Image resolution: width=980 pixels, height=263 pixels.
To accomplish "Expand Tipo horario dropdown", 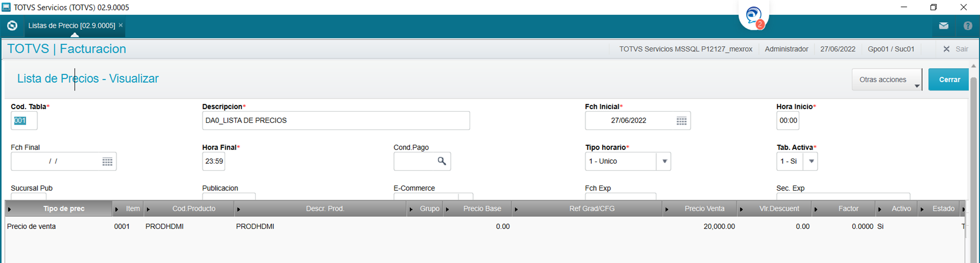I will click(x=664, y=162).
